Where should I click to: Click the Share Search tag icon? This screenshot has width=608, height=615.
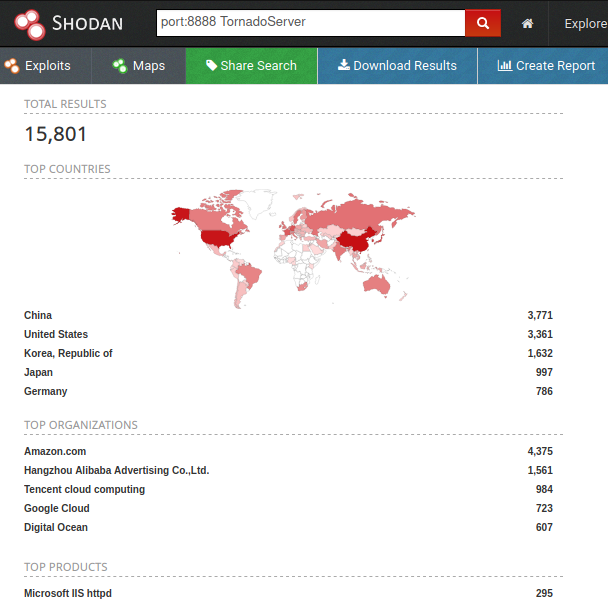[211, 65]
